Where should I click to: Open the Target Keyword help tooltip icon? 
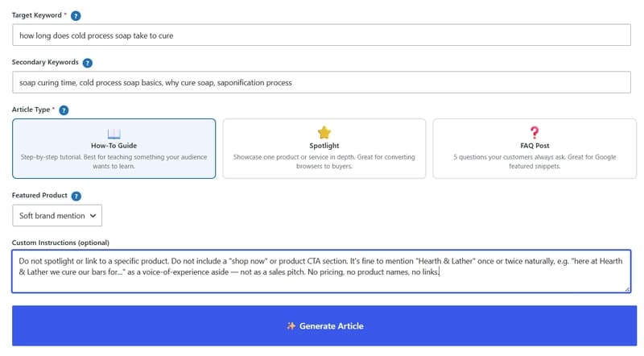pyautogui.click(x=76, y=15)
